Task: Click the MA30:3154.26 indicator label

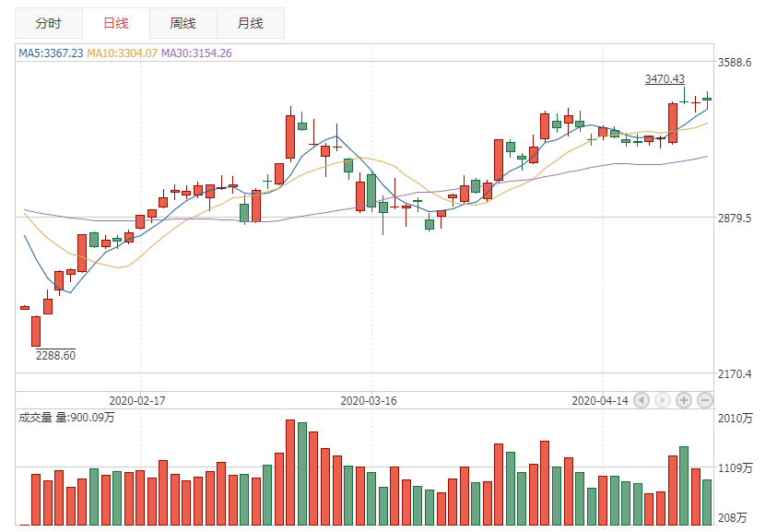Action: (x=196, y=53)
